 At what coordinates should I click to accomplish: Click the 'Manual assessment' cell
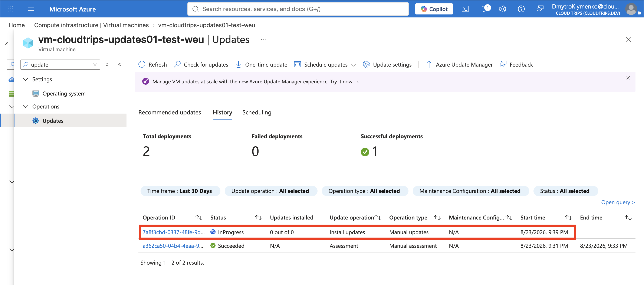(413, 246)
